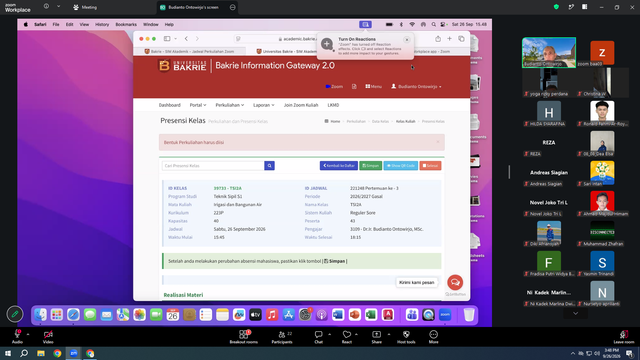Click the Menu grid icon in header
This screenshot has height=360, width=640.
373,87
